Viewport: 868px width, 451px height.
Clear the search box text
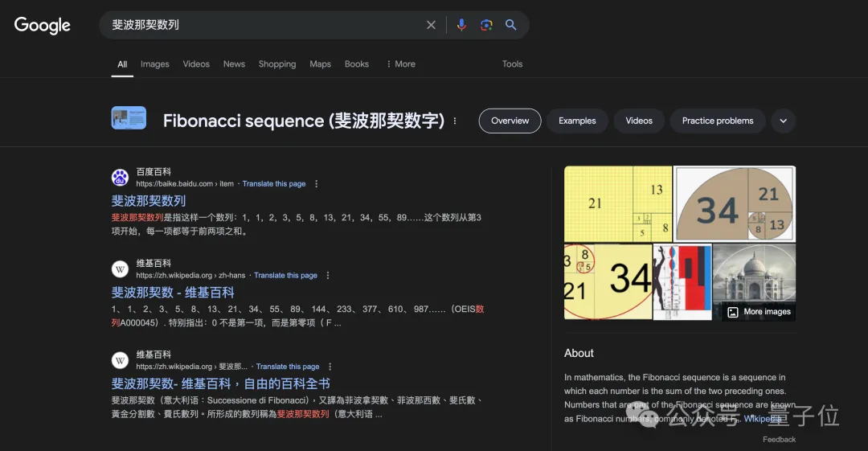[x=431, y=25]
